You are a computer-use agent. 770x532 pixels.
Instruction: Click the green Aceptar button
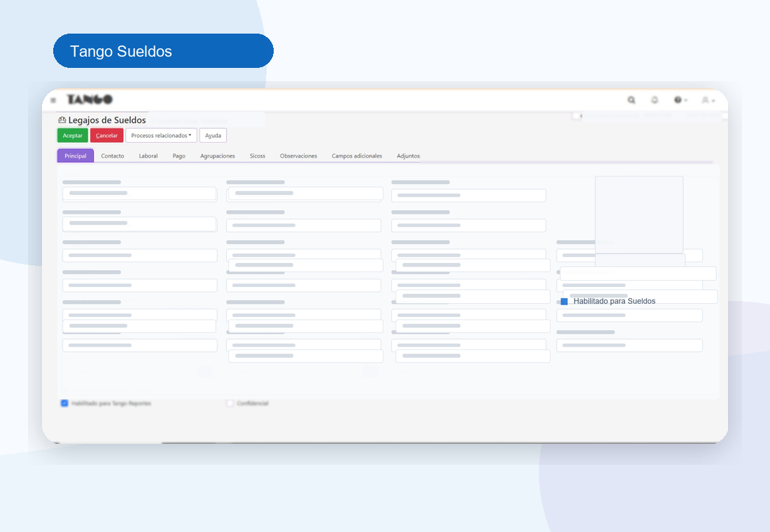click(73, 136)
